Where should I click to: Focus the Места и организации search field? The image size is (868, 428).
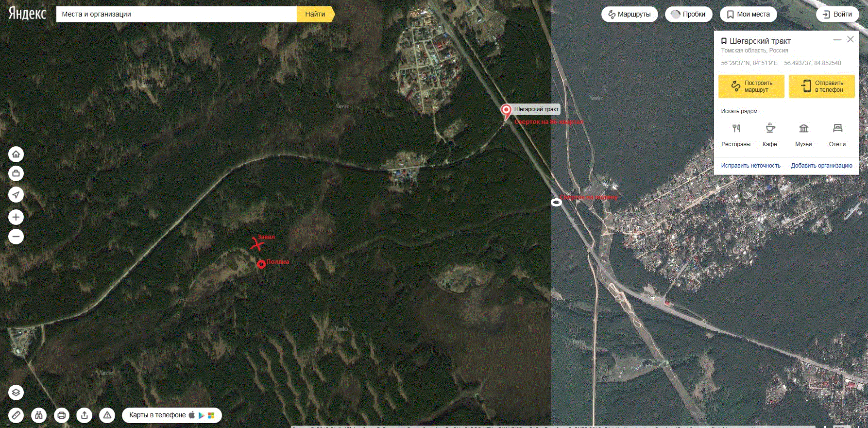[176, 14]
